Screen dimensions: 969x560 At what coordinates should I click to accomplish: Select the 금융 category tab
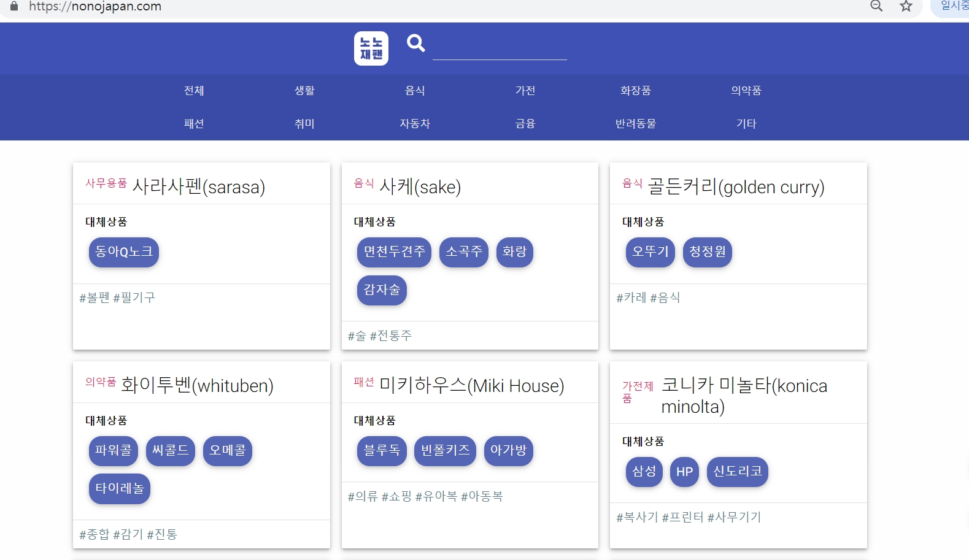525,124
